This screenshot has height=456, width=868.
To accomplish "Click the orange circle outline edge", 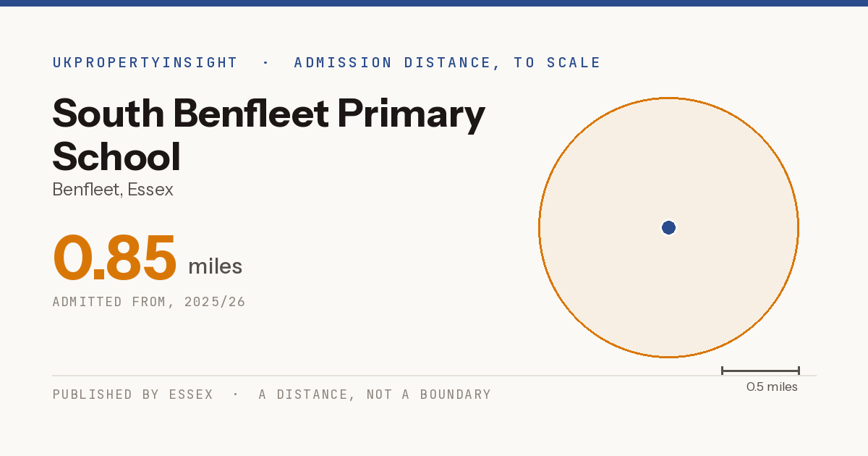I will click(539, 228).
